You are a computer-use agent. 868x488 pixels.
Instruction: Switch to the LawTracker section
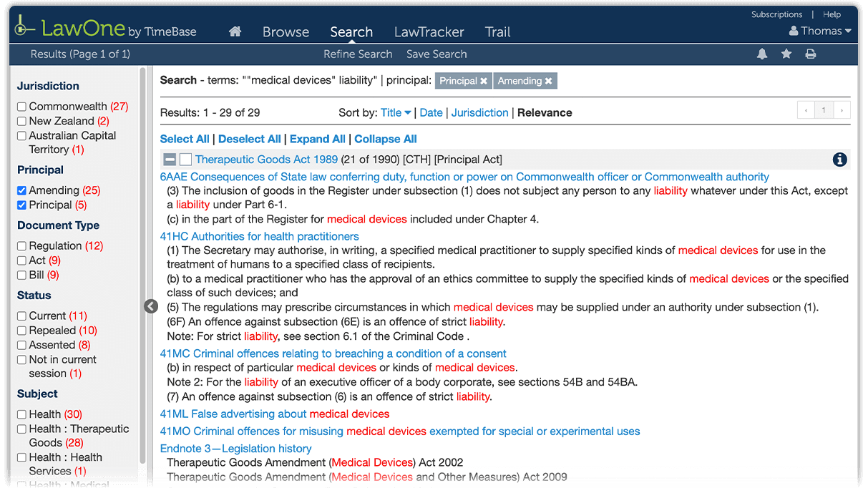pyautogui.click(x=429, y=31)
